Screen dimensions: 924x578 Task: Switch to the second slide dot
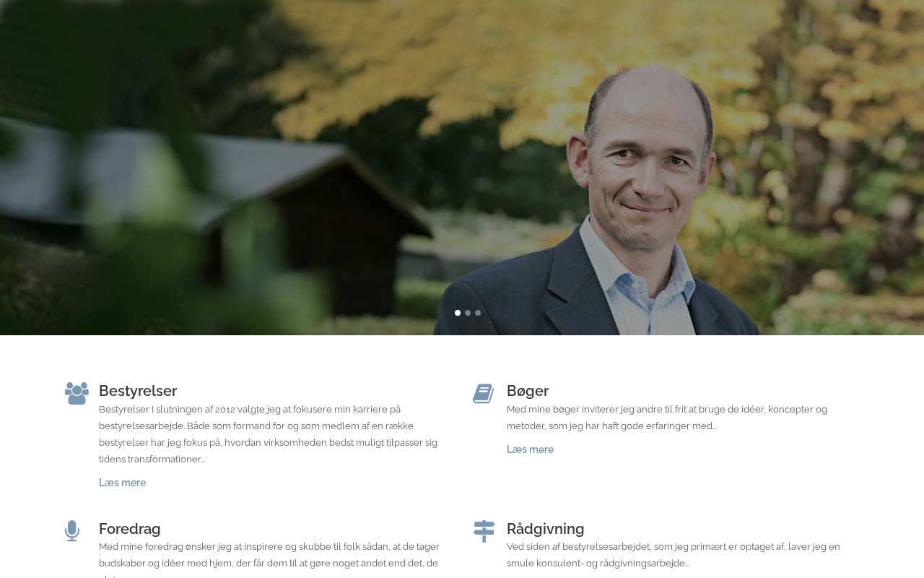click(x=468, y=313)
